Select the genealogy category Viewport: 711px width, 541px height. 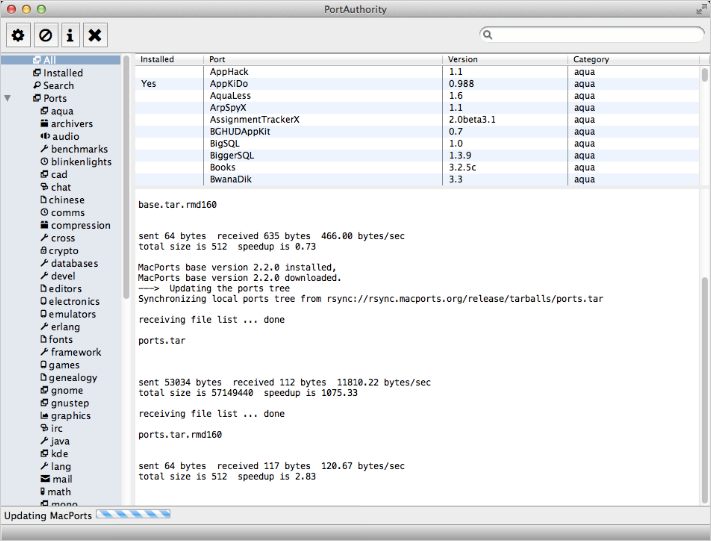click(69, 377)
